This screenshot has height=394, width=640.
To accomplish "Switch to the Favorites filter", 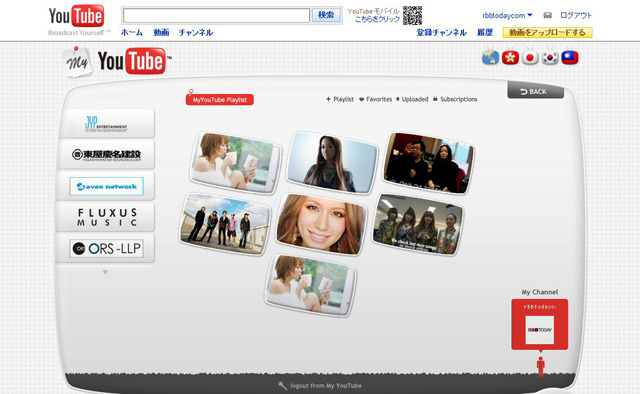I will 376,99.
